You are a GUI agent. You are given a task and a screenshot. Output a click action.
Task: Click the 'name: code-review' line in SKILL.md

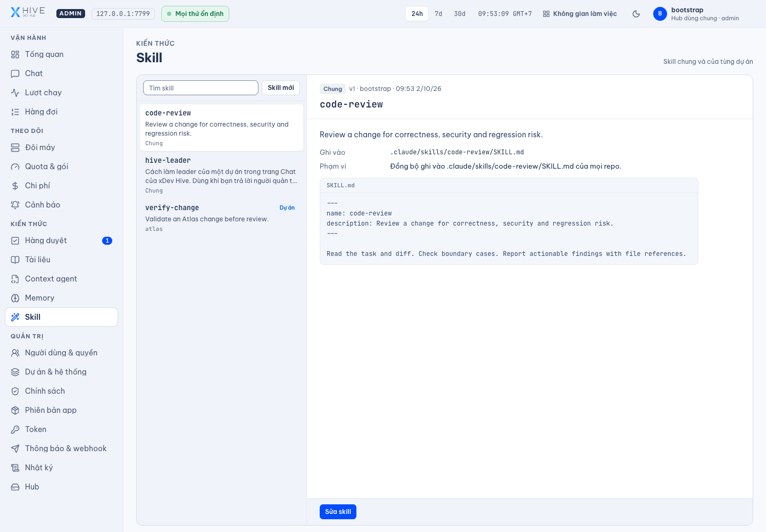359,213
